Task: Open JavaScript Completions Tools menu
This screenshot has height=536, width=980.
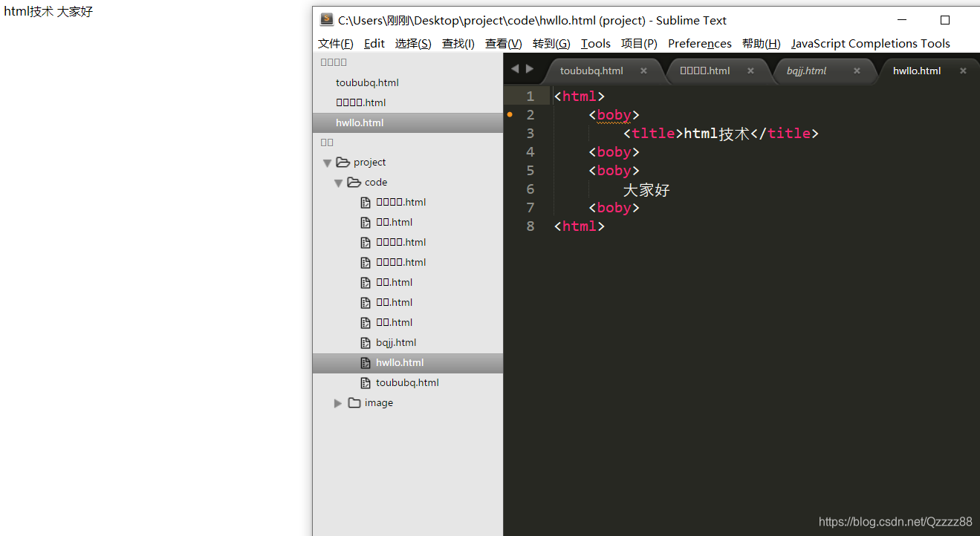Action: 871,43
